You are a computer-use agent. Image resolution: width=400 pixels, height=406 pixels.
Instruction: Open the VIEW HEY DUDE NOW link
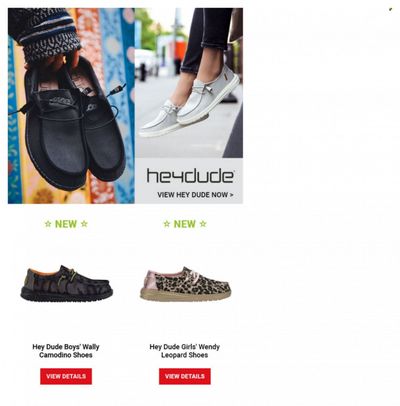[195, 195]
